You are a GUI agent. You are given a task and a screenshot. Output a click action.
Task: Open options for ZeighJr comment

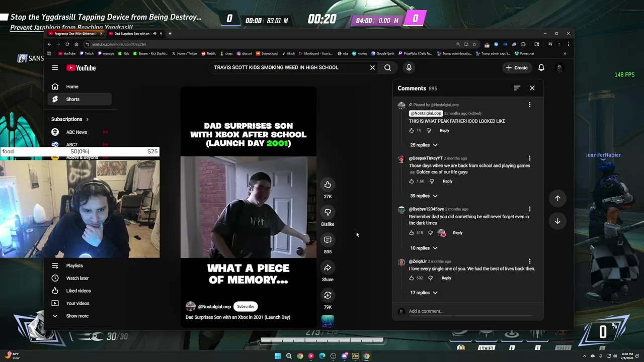529,261
